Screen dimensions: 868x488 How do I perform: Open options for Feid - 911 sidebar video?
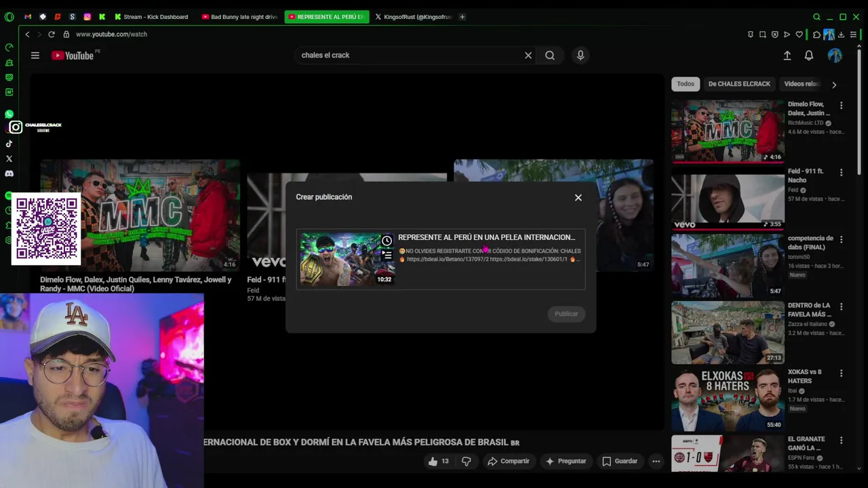click(x=841, y=173)
